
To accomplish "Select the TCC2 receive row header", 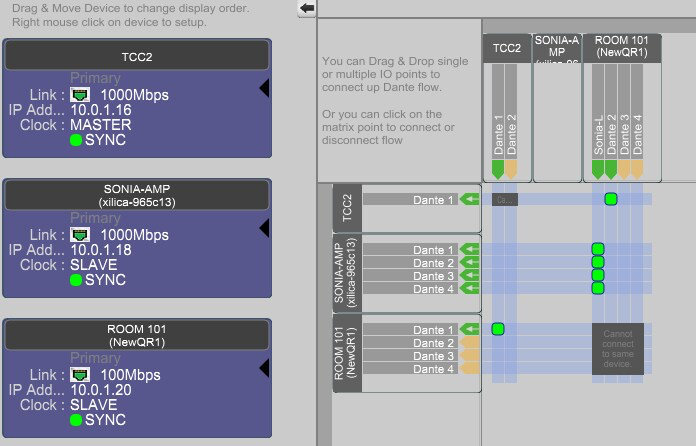I will (x=347, y=208).
